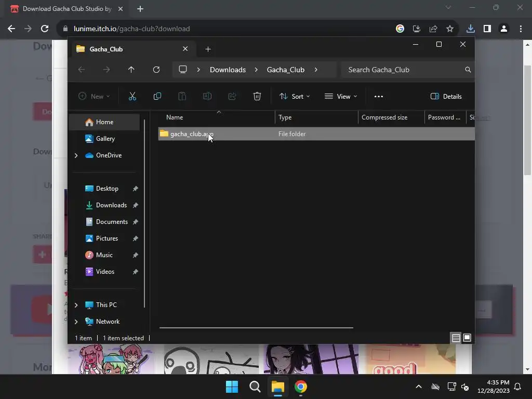Open Desktop in the navigation pane
Screen dimensions: 532x399
click(104, 189)
